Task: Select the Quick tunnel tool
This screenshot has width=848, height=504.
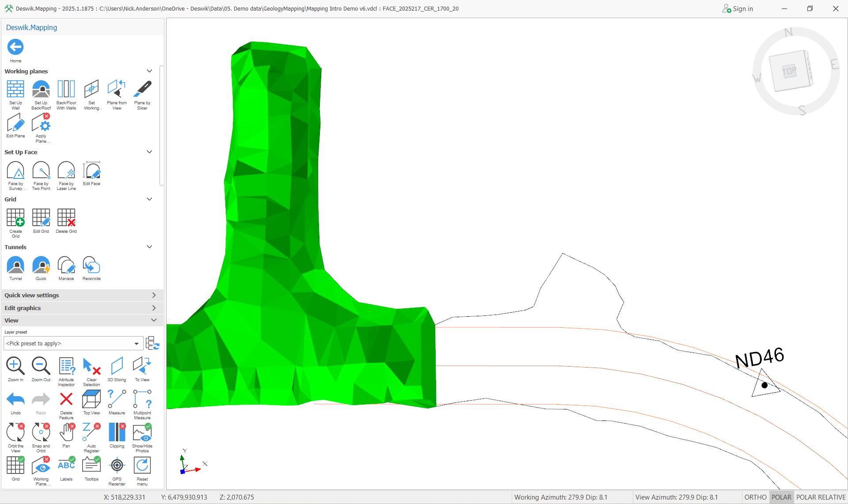Action: pyautogui.click(x=41, y=268)
